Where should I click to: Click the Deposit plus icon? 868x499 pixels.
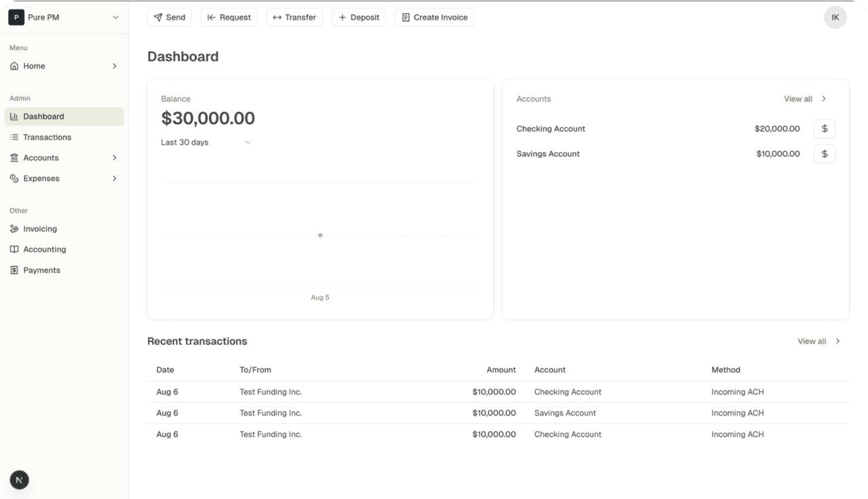click(342, 17)
